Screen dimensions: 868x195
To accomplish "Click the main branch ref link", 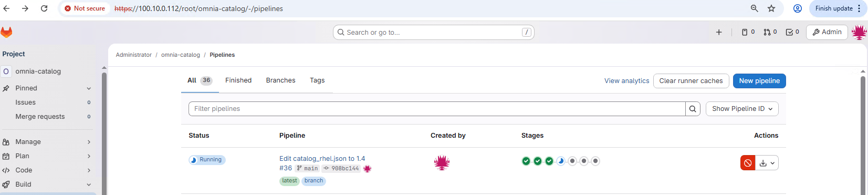I will [307, 169].
